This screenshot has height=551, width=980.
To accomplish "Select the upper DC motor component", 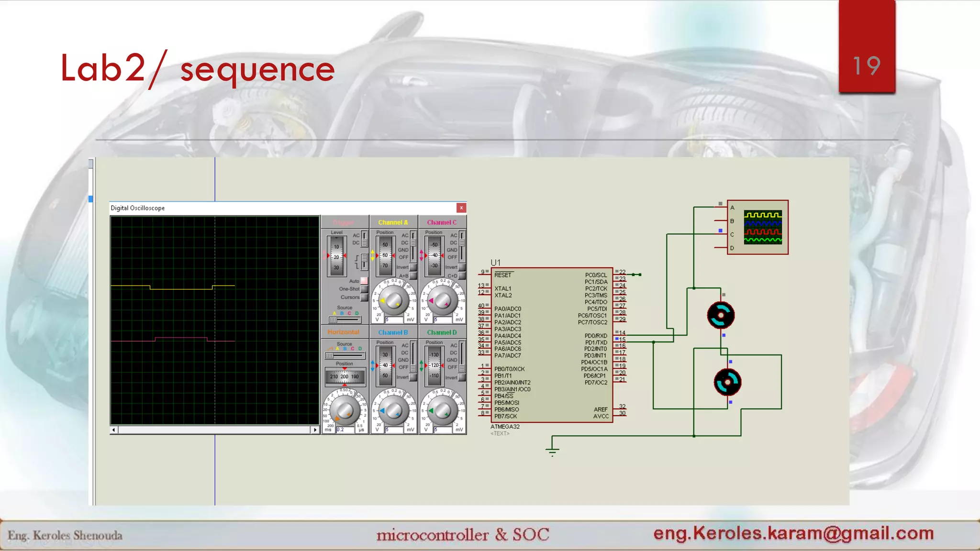I will tap(721, 315).
